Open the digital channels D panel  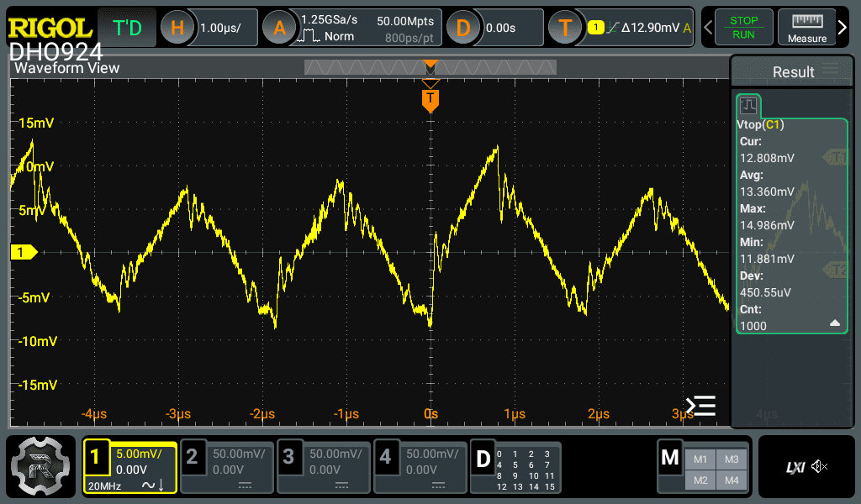[516, 469]
